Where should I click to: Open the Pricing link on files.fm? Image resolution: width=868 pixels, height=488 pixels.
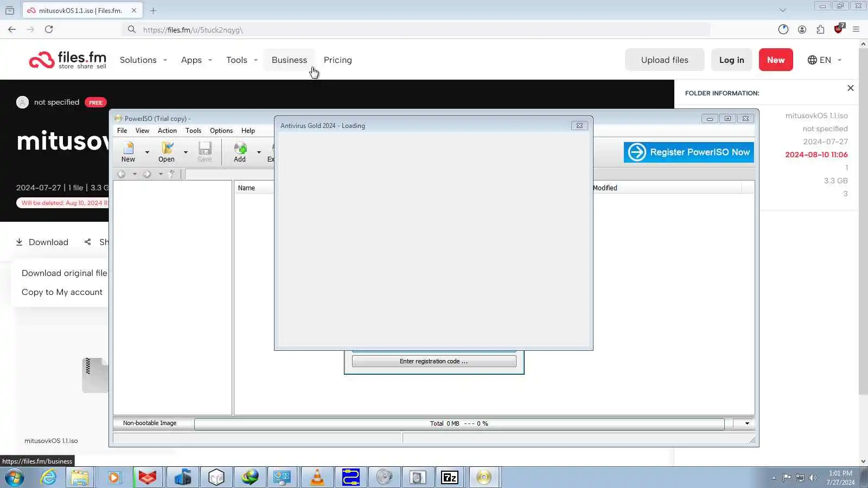pos(338,60)
